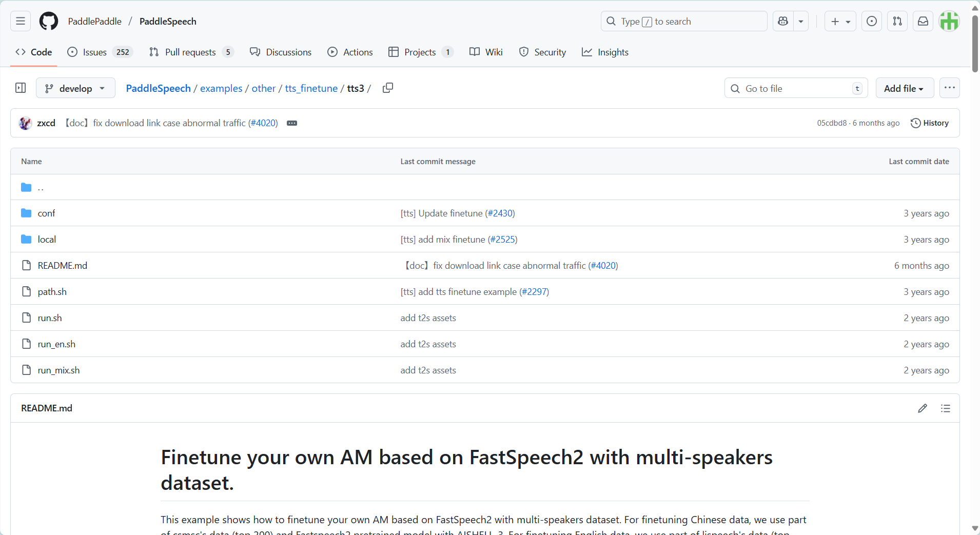980x535 pixels.
Task: Switch to the Pull requests tab
Action: click(x=191, y=52)
